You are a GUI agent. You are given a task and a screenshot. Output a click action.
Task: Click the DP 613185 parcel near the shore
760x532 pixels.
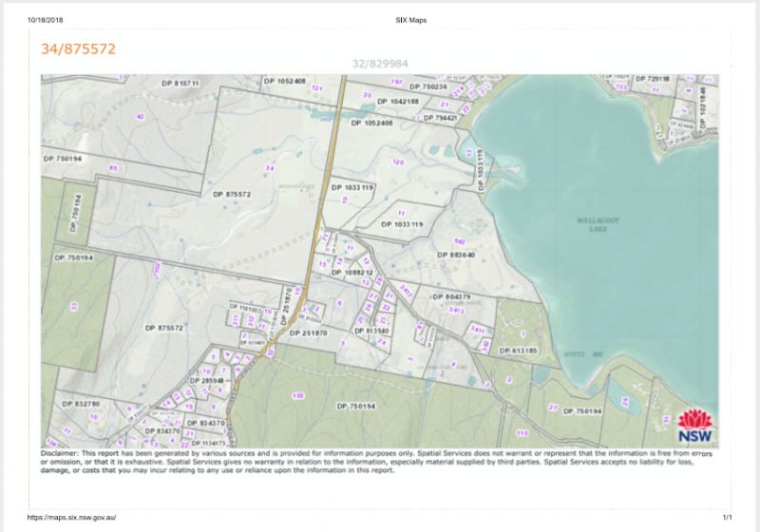tap(519, 351)
